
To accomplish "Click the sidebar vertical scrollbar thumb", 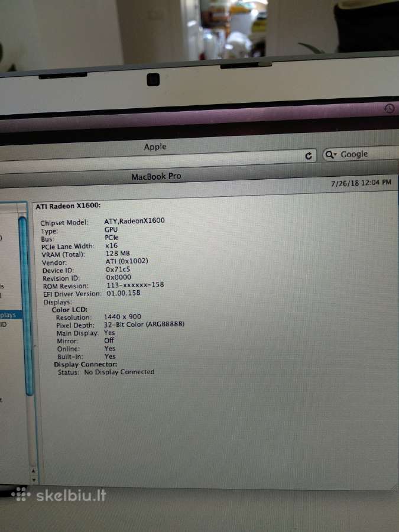I will pos(25,306).
